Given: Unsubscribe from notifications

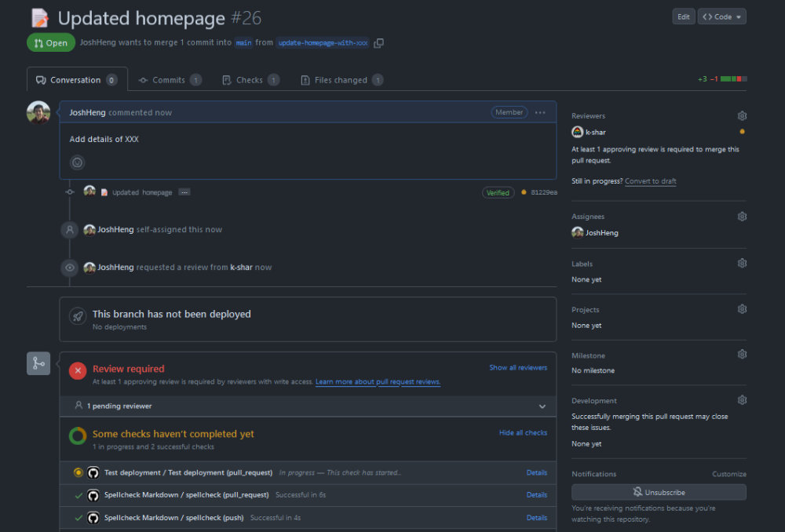Looking at the screenshot, I should coord(659,493).
